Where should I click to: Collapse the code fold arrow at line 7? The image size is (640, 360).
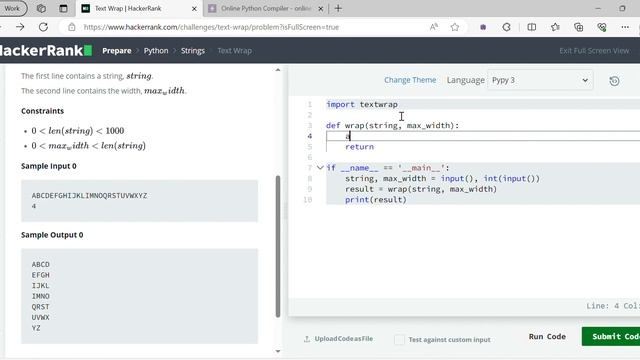coord(320,168)
